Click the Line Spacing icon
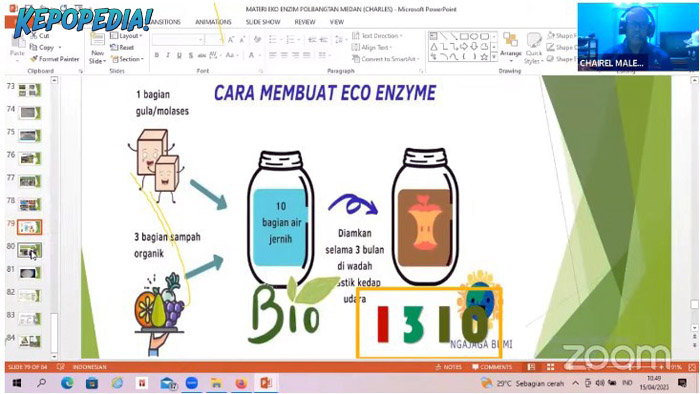 pyautogui.click(x=340, y=40)
